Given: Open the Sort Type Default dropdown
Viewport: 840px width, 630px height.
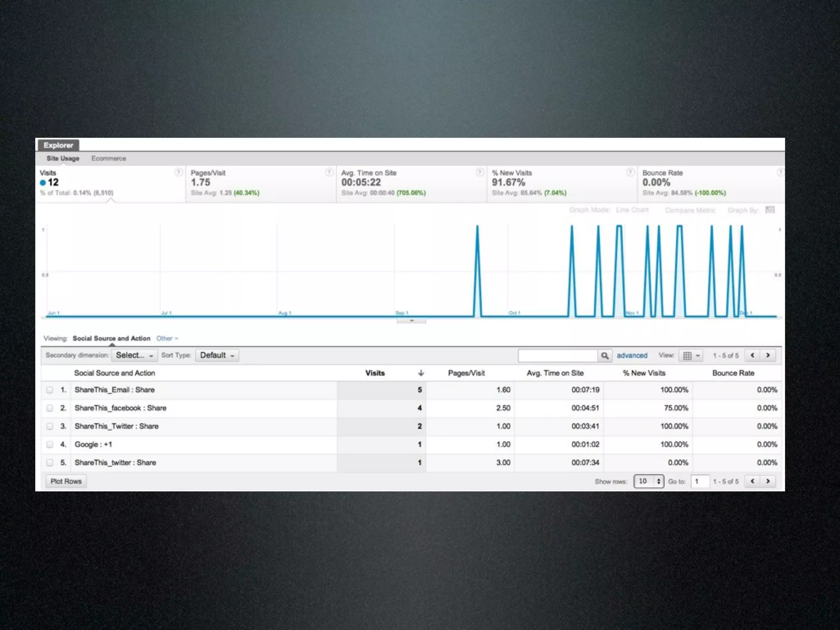Looking at the screenshot, I should [217, 355].
